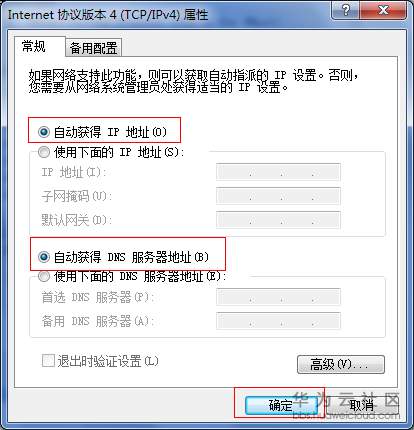
Task: Click the 取消 button
Action: point(361,406)
